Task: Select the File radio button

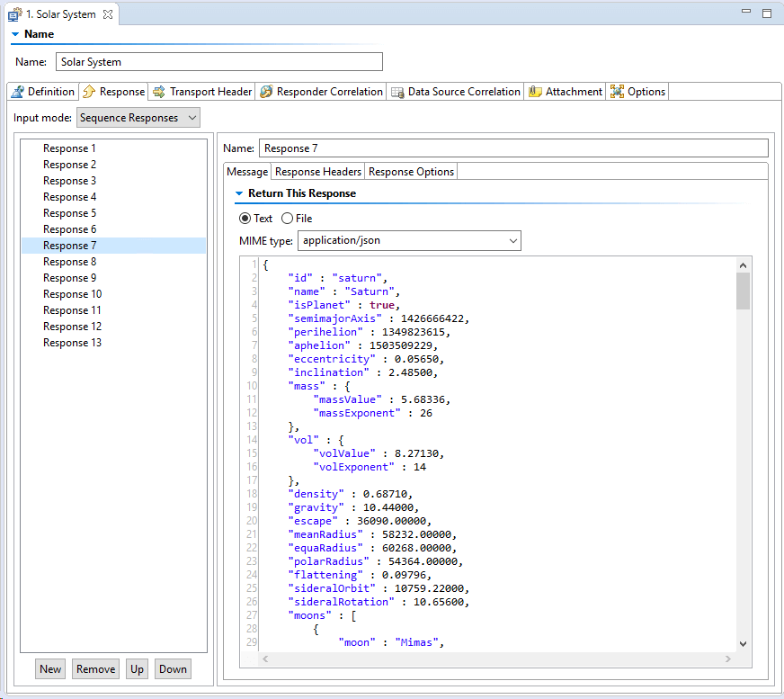Action: [x=287, y=219]
